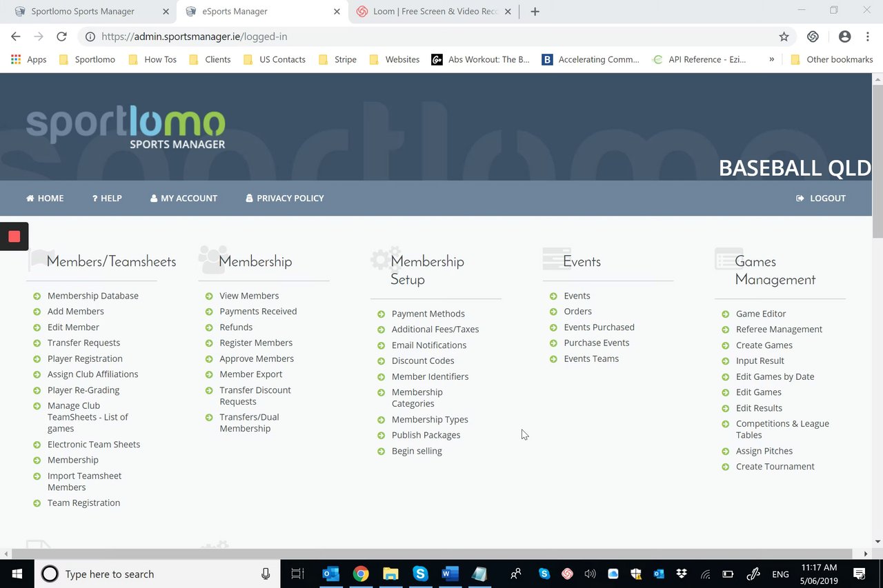Open the Create Tournament link

pos(775,467)
